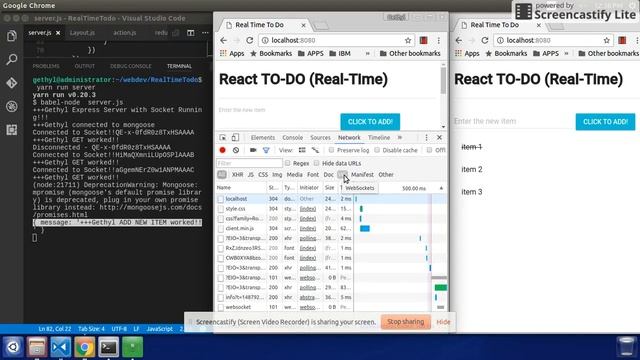Expand hidden bookmarks in right Chrome window
640x360 pixels.
(x=566, y=53)
